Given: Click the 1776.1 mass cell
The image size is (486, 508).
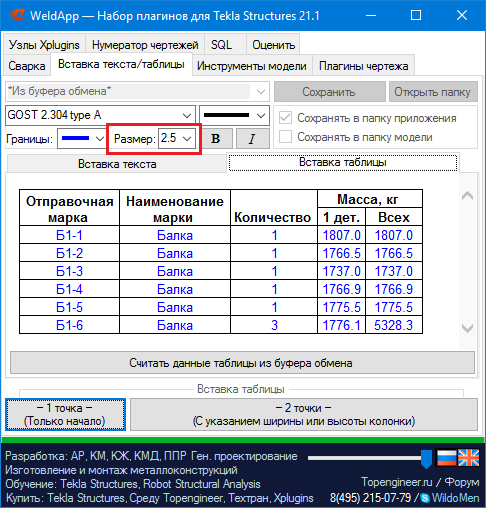Looking at the screenshot, I should tap(341, 325).
